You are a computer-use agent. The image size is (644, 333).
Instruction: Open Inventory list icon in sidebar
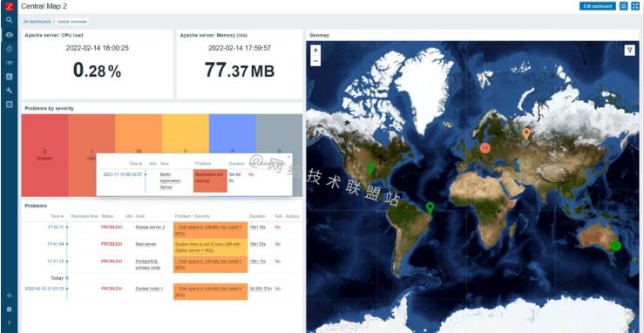click(x=9, y=63)
